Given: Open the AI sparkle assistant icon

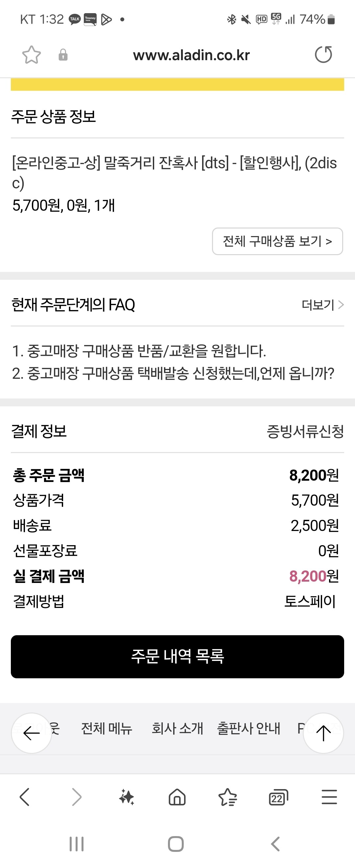Looking at the screenshot, I should pos(127,797).
